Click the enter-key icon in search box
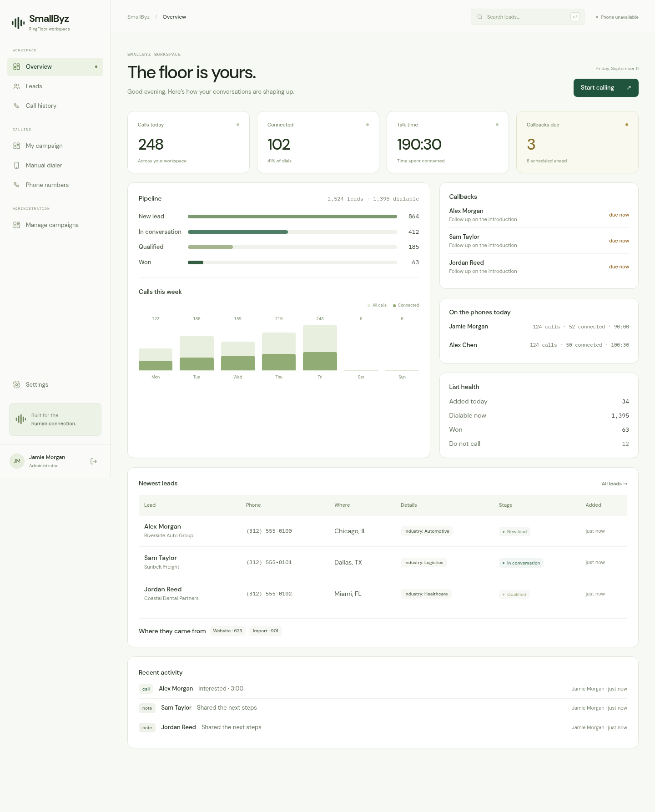The image size is (655, 812). [x=575, y=17]
